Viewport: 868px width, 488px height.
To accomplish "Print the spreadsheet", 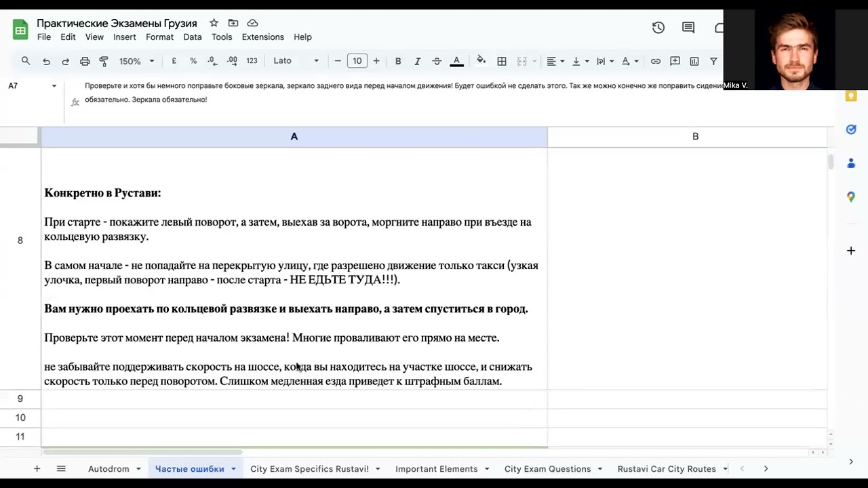I will (85, 61).
